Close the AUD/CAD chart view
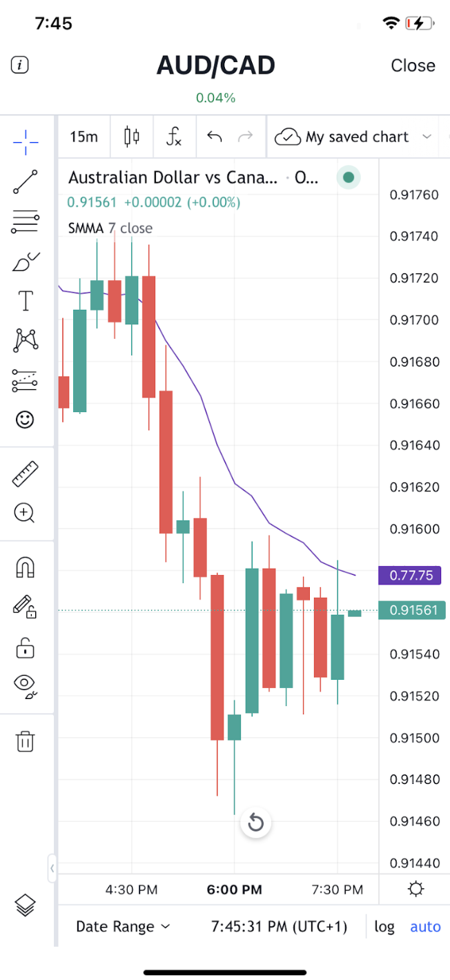 (413, 66)
